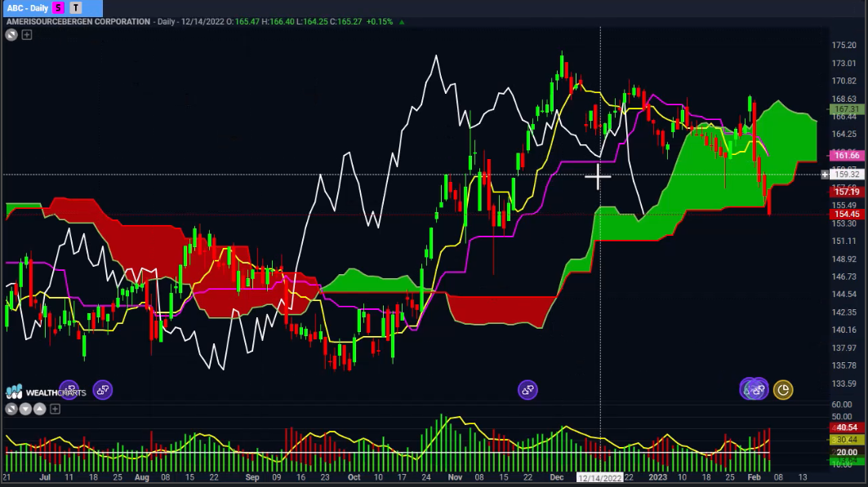Click the 20.00 indicator level tag
The image size is (868, 487).
click(847, 452)
